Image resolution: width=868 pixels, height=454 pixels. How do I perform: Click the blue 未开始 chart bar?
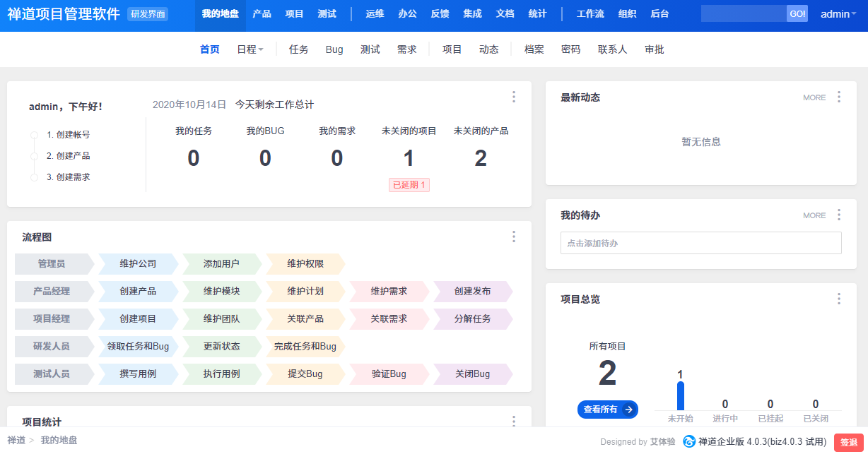point(681,396)
